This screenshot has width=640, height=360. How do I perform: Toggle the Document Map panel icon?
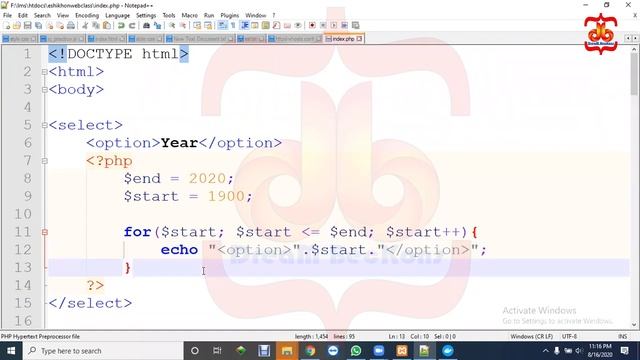[x=266, y=25]
